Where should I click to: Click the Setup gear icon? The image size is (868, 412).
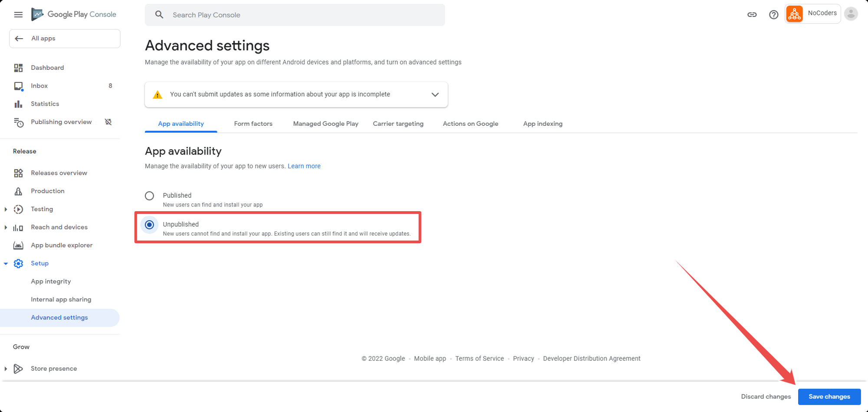[18, 264]
